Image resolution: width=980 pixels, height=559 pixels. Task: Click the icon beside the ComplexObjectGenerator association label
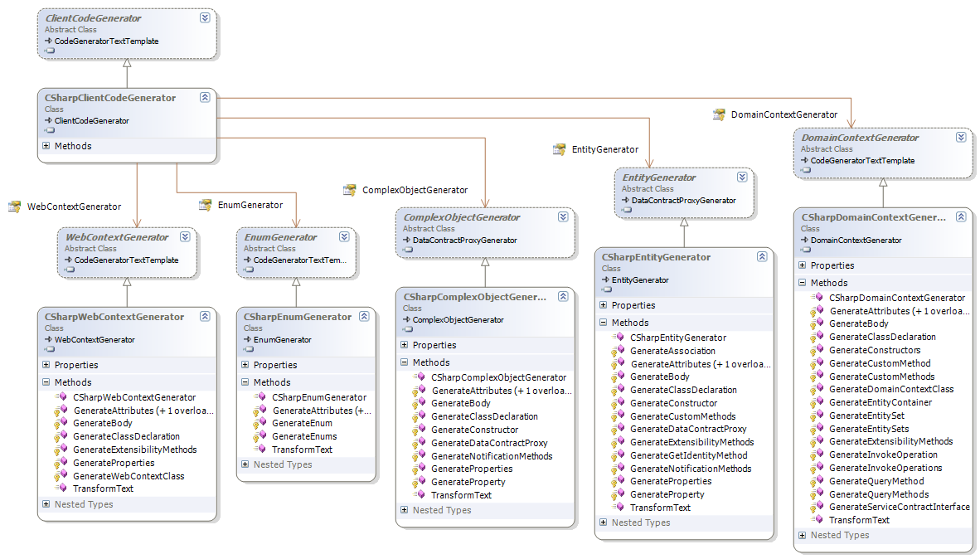coord(349,190)
